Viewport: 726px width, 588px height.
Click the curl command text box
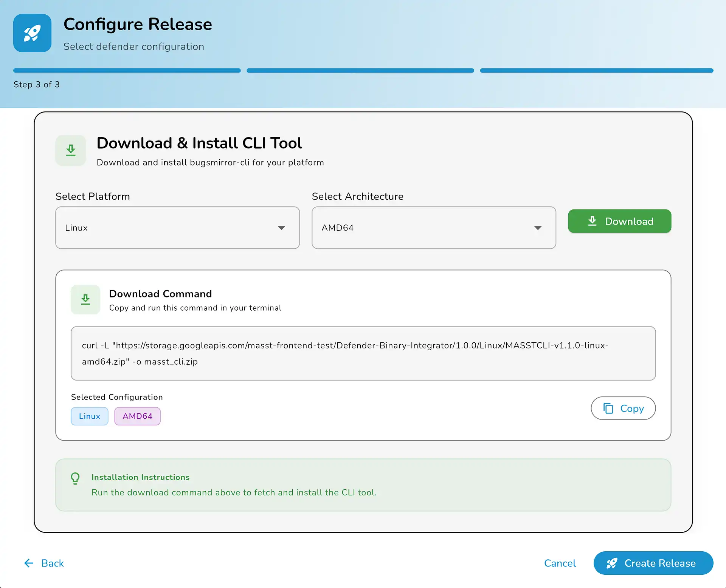click(x=363, y=353)
